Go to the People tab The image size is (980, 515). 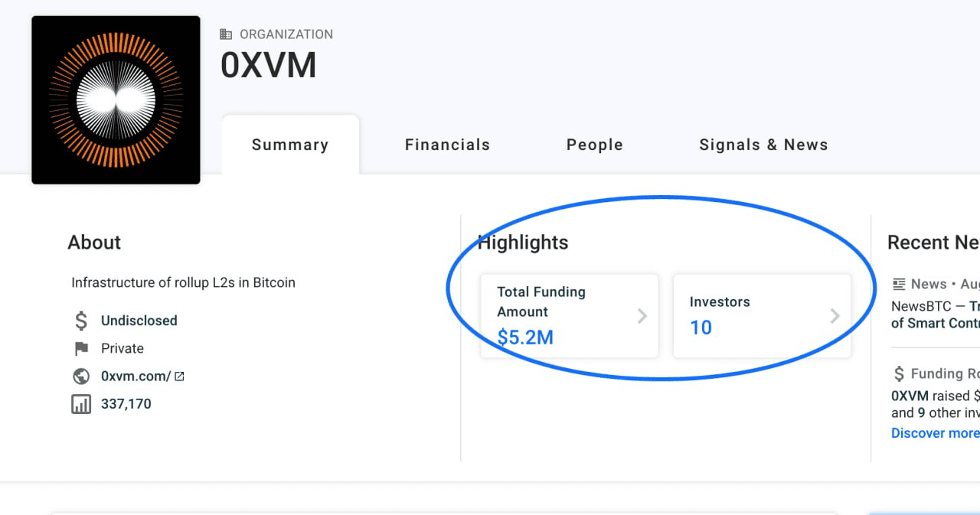click(595, 145)
